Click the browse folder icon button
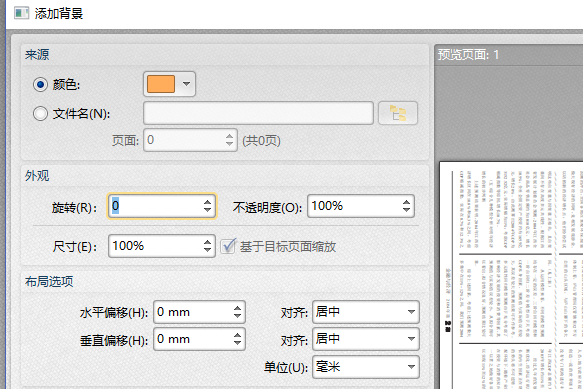Viewport: 583px width, 389px height. [398, 113]
